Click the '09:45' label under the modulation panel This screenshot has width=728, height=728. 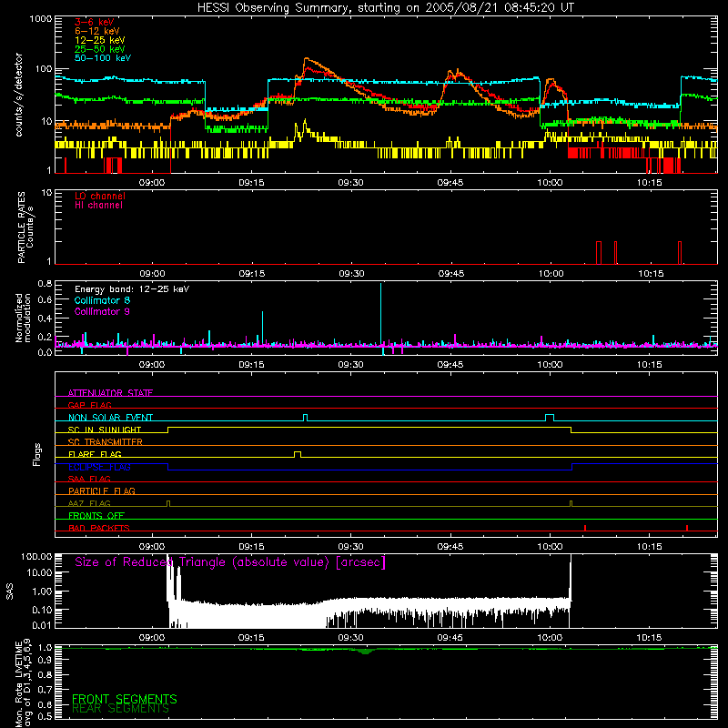(x=450, y=365)
